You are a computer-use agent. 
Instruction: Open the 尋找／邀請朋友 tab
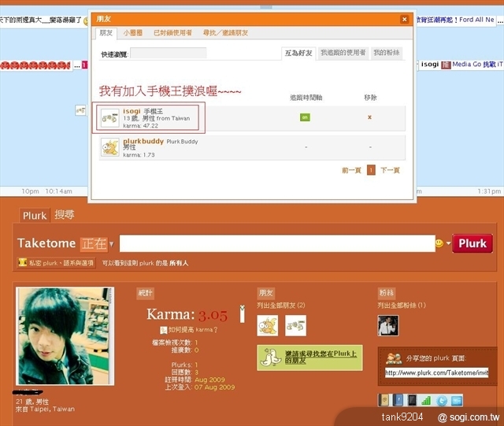click(x=225, y=33)
